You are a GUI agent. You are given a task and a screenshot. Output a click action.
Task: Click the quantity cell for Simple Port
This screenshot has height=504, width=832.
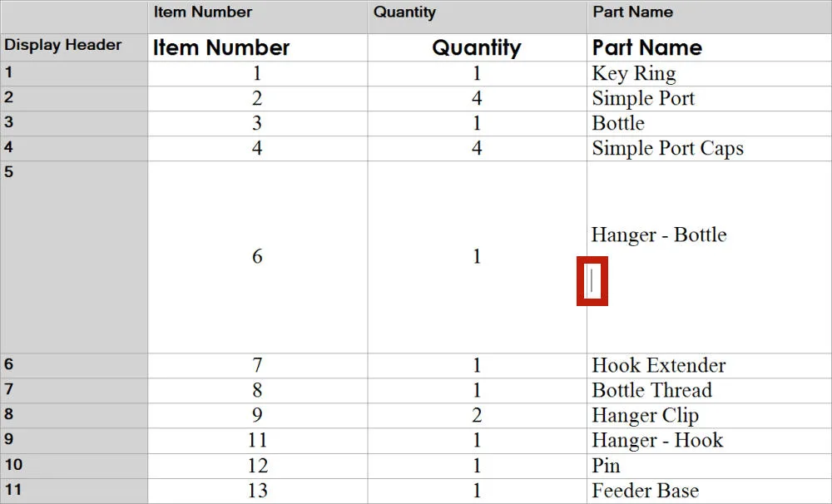pyautogui.click(x=477, y=99)
